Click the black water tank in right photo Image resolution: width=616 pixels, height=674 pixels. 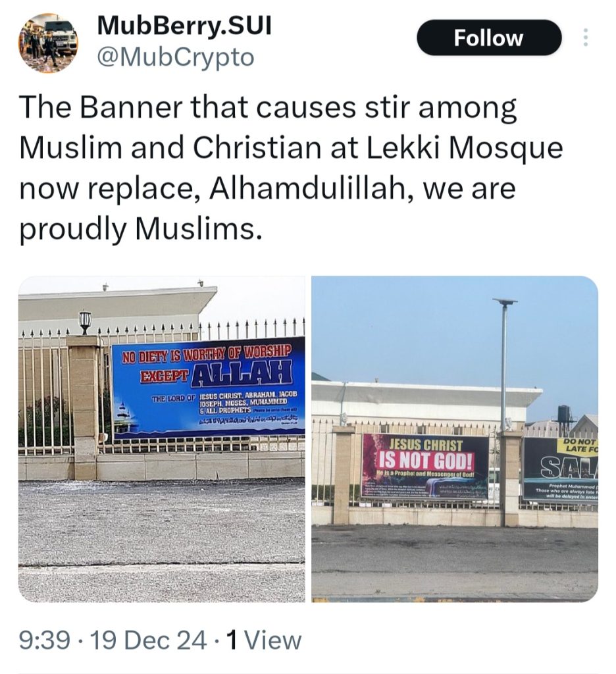564,415
